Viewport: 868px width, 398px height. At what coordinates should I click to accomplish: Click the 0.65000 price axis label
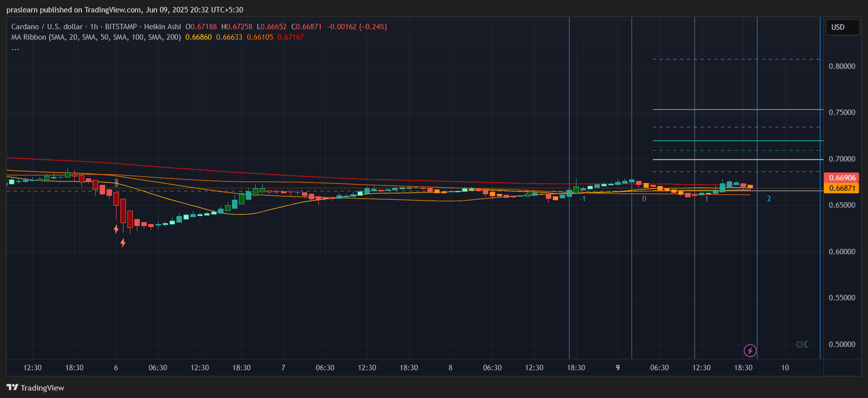coord(842,205)
